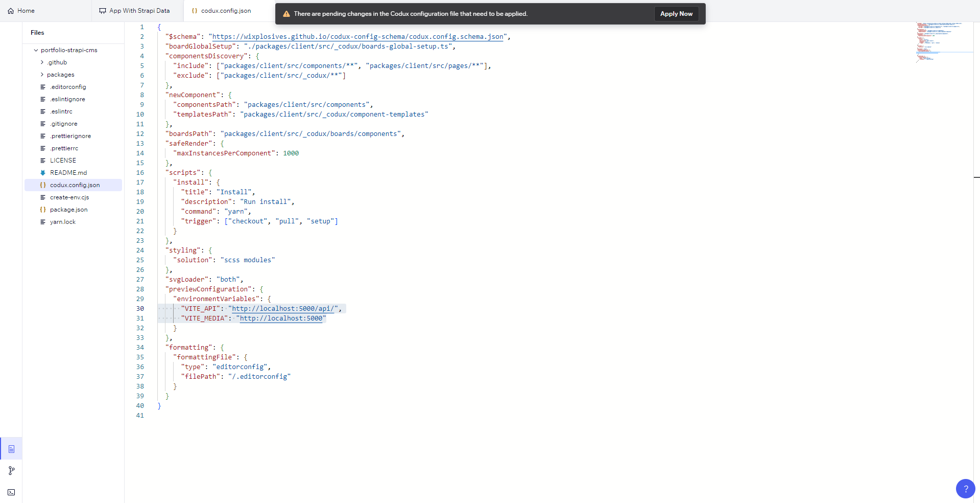Click the "/.editorconfig" filePath value
This screenshot has width=980, height=503.
pyautogui.click(x=259, y=377)
